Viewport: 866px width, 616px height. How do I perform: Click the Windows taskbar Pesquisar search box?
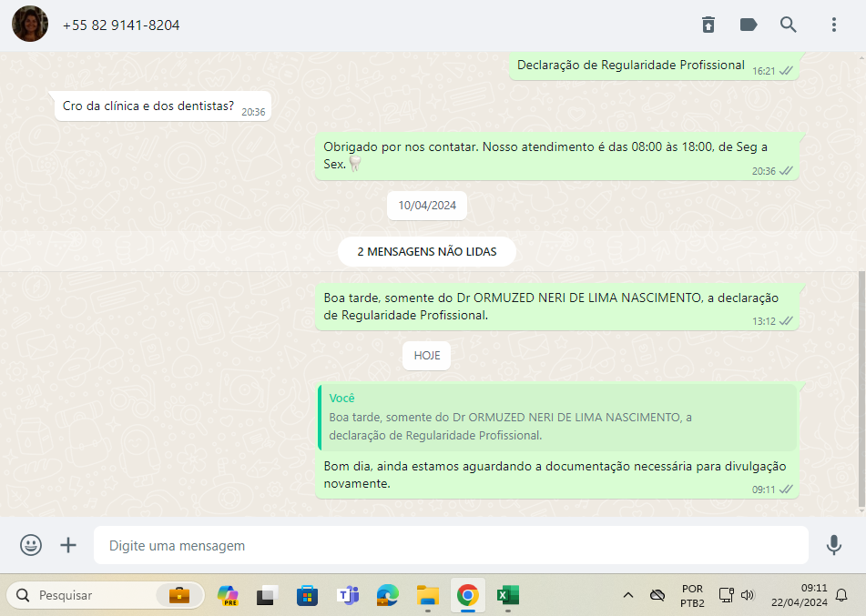[105, 596]
